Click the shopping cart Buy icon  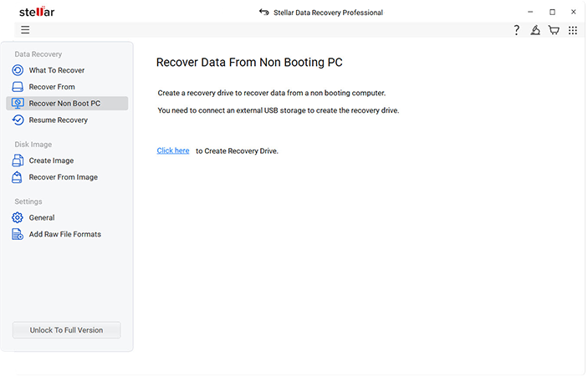(x=554, y=30)
